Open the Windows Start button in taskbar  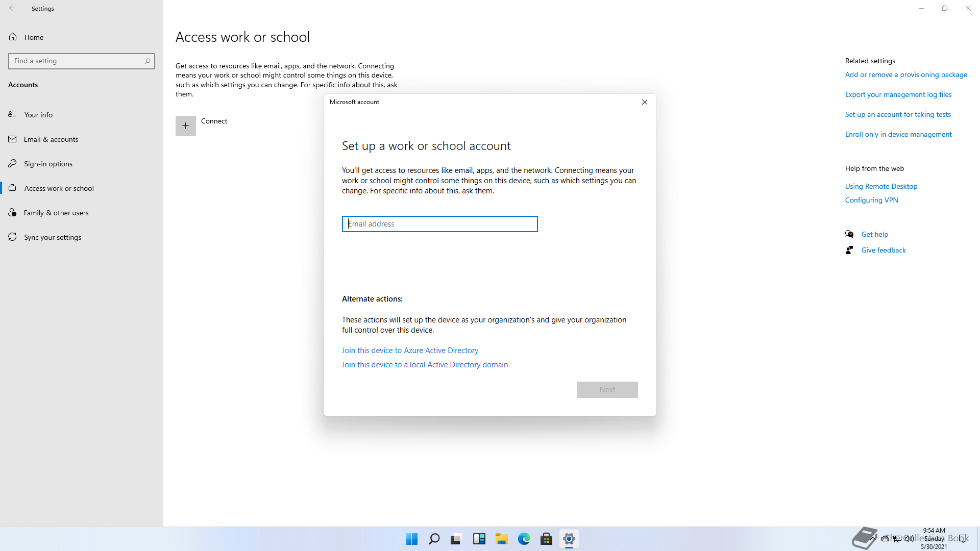click(411, 539)
